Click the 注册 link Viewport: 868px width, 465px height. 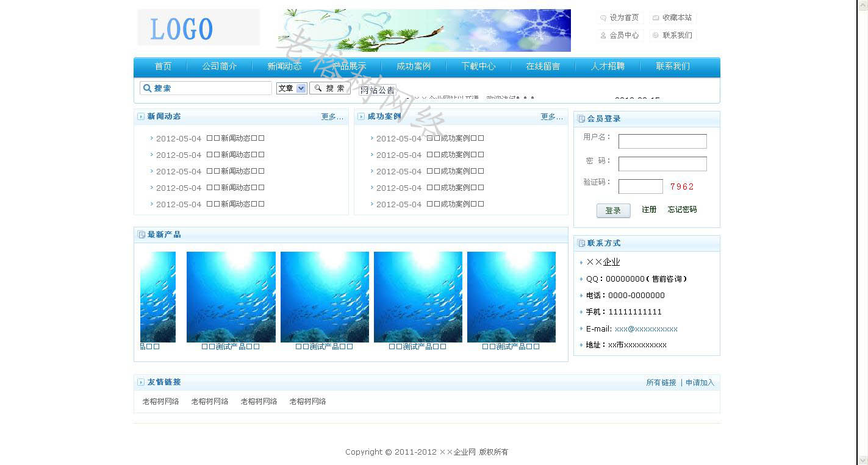tap(649, 210)
